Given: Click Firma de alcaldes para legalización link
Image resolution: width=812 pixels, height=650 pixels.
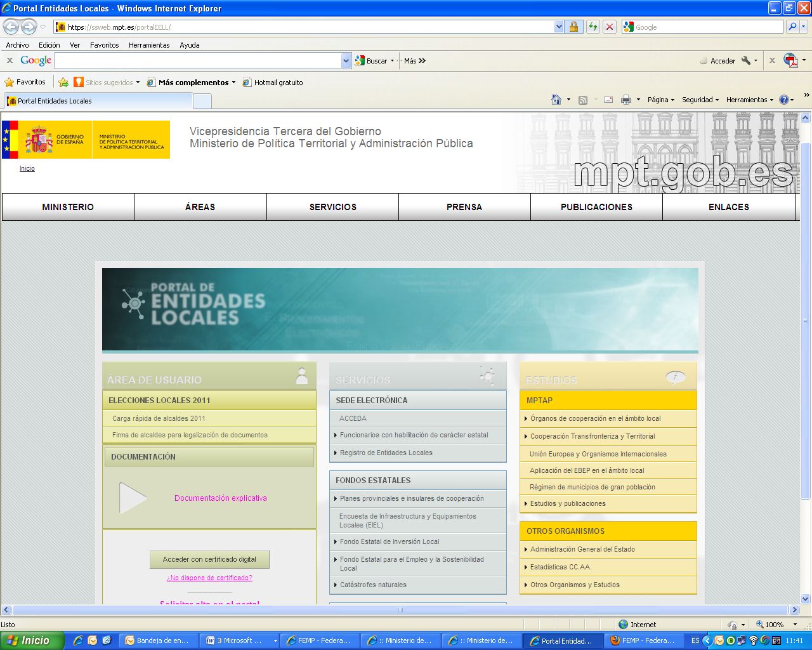Looking at the screenshot, I should click(190, 435).
